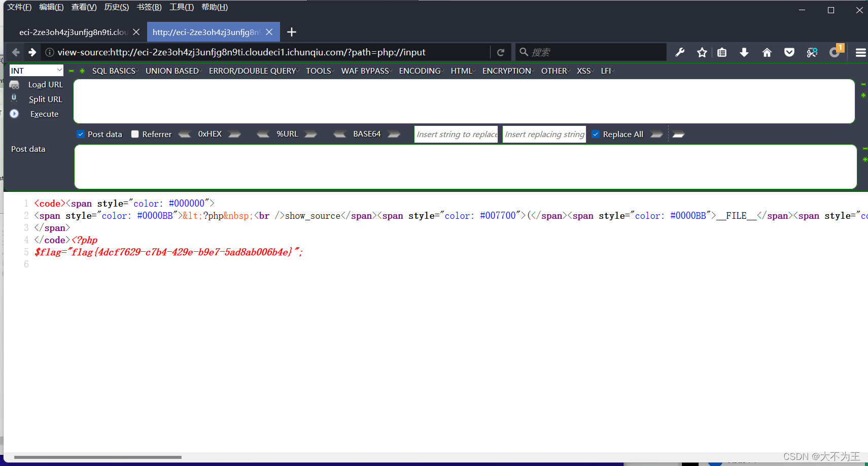Show bookmarks list icon
Viewport: 868px width, 466px height.
click(722, 52)
